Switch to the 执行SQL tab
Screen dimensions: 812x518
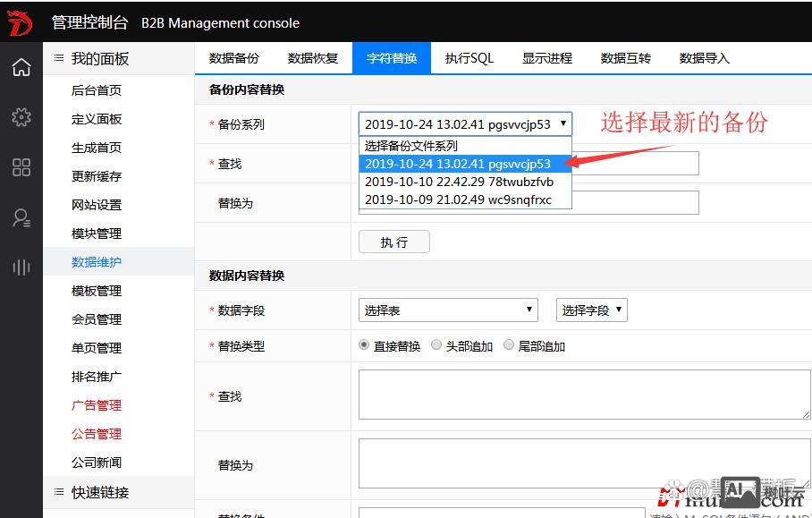coord(469,57)
